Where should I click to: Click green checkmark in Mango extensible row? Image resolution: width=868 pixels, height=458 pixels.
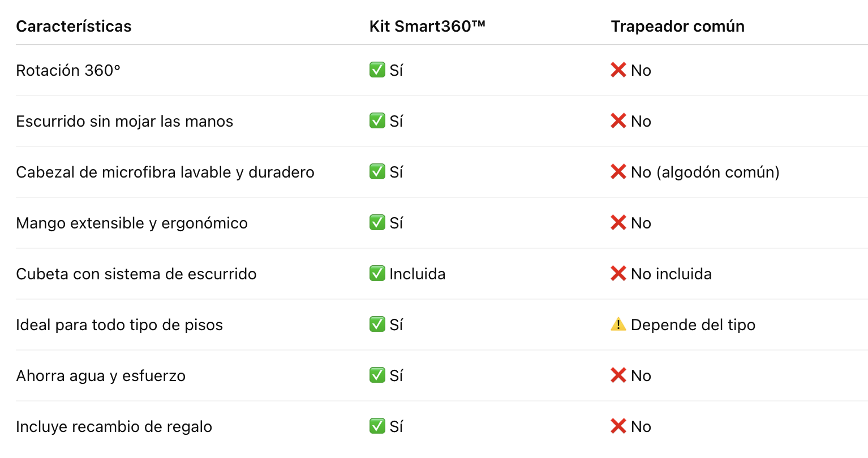377,223
